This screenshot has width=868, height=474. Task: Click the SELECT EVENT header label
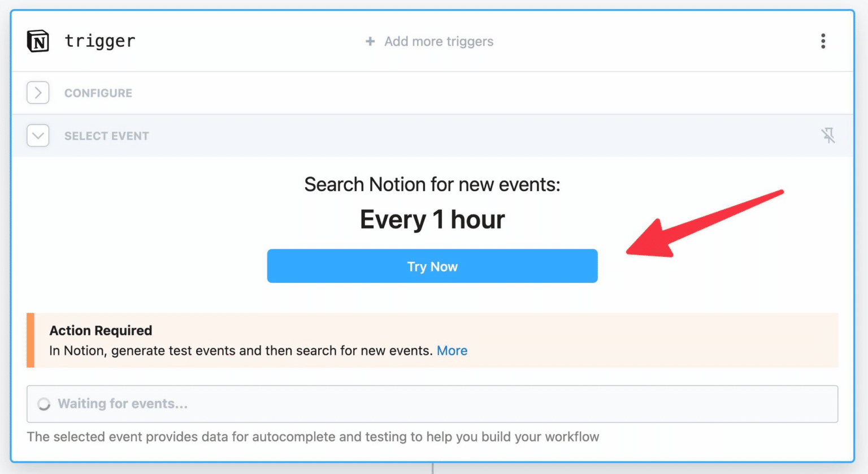pyautogui.click(x=107, y=136)
